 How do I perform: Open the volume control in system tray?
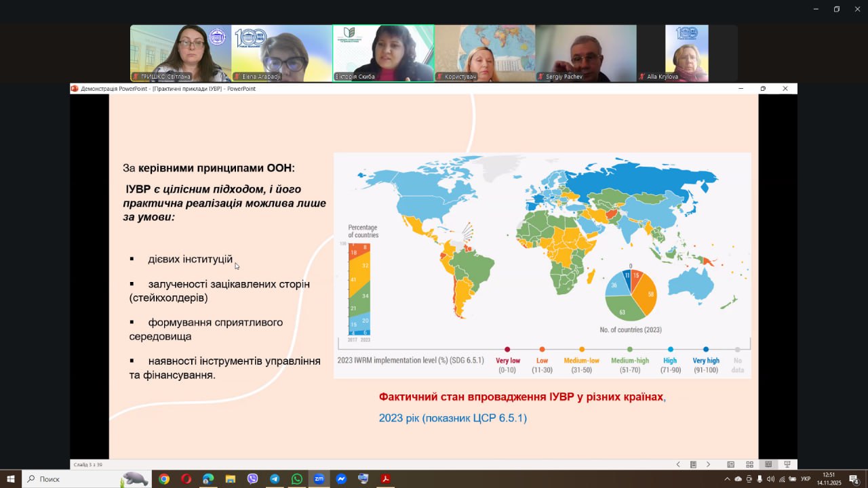770,479
